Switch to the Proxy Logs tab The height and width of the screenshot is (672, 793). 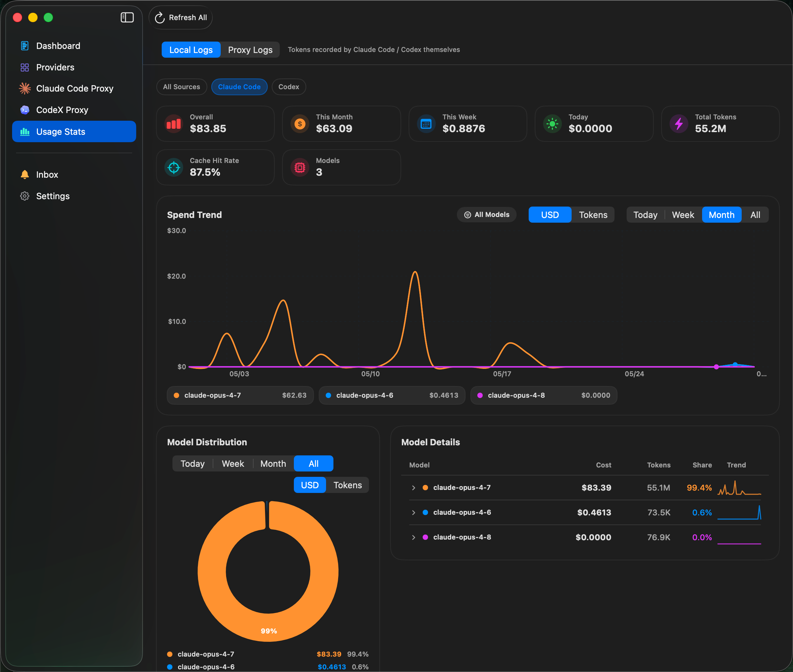[250, 50]
